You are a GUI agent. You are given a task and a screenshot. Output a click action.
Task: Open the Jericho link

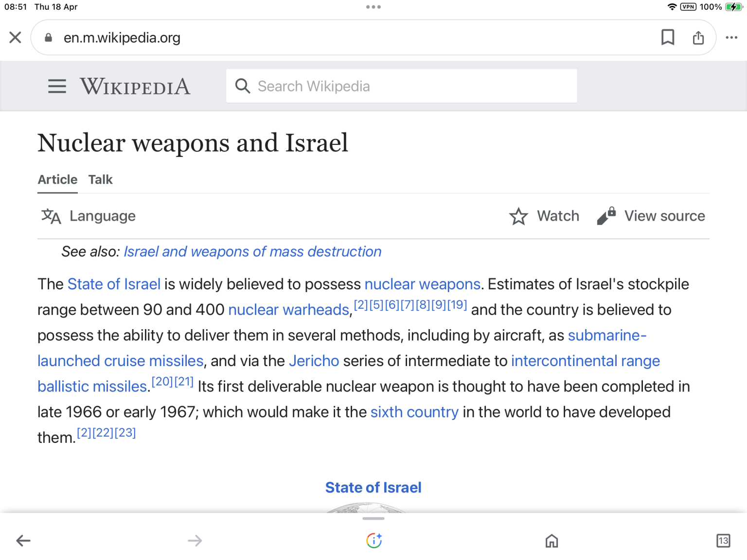tap(314, 361)
